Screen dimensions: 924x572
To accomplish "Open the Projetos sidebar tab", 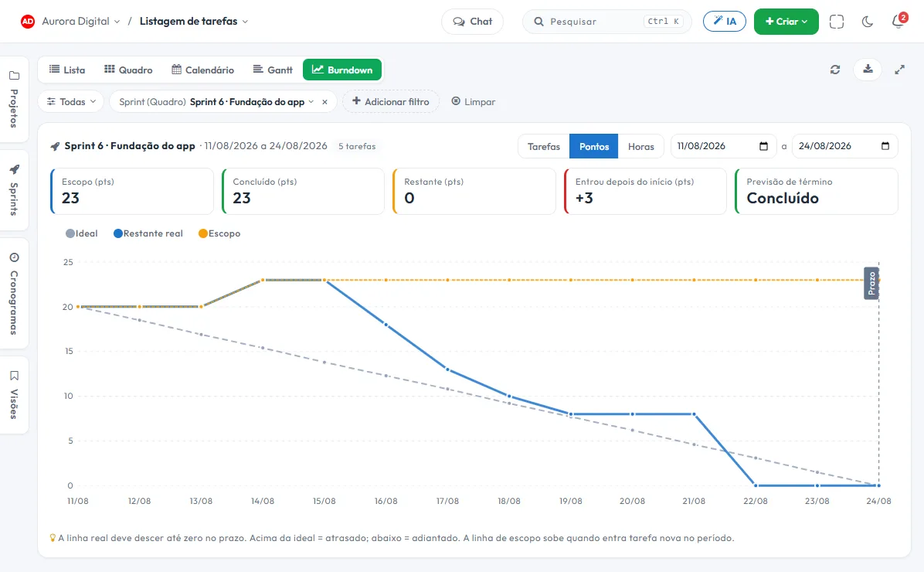I will (x=14, y=99).
